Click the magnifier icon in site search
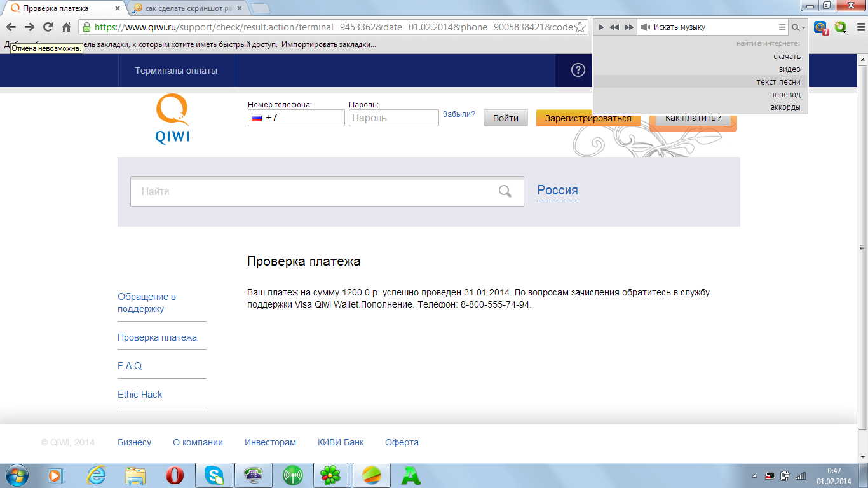This screenshot has height=488, width=868. [505, 191]
